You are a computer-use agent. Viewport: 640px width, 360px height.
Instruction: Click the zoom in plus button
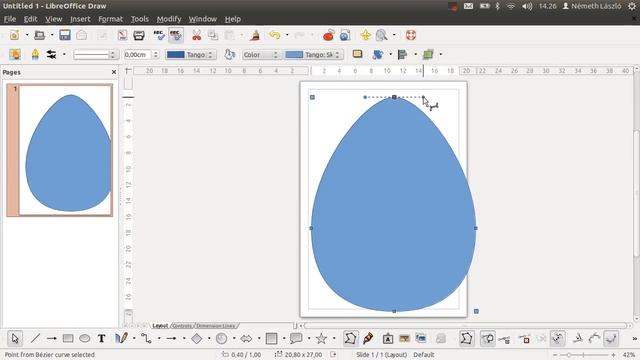point(613,355)
